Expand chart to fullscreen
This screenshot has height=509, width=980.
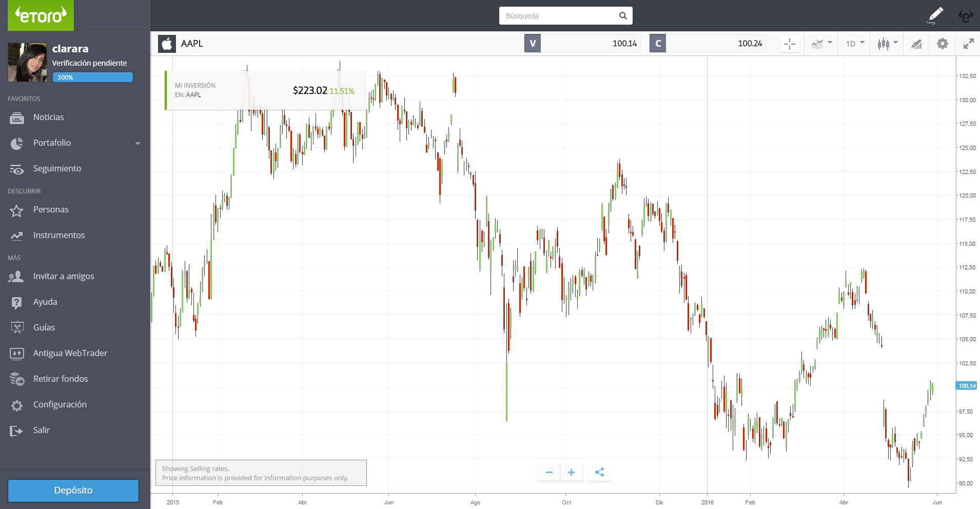(968, 44)
